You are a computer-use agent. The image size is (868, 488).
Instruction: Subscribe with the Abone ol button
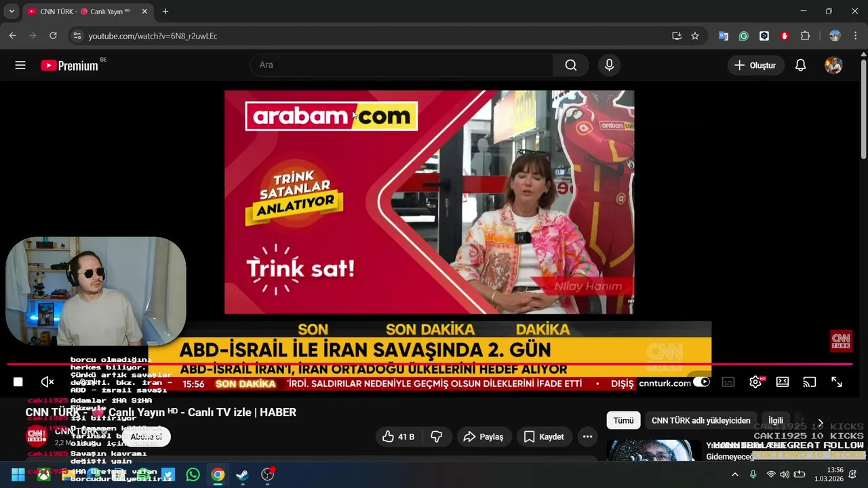coord(146,436)
